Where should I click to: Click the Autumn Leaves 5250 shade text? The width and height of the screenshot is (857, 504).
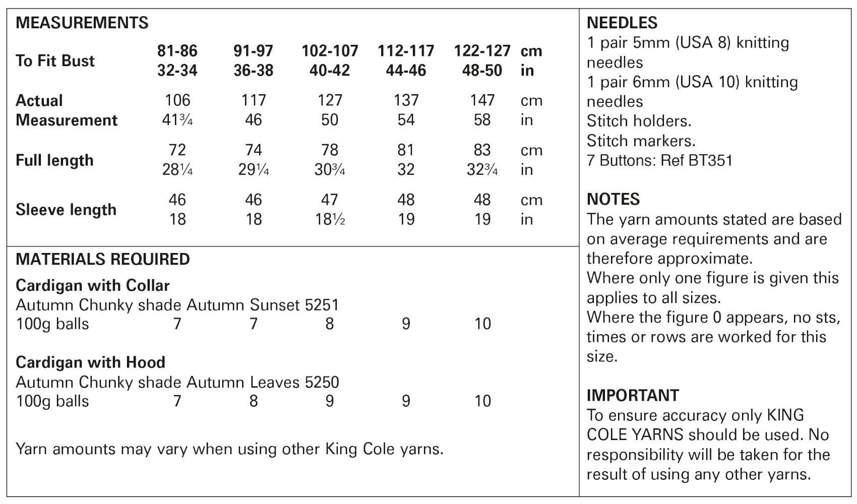263,383
